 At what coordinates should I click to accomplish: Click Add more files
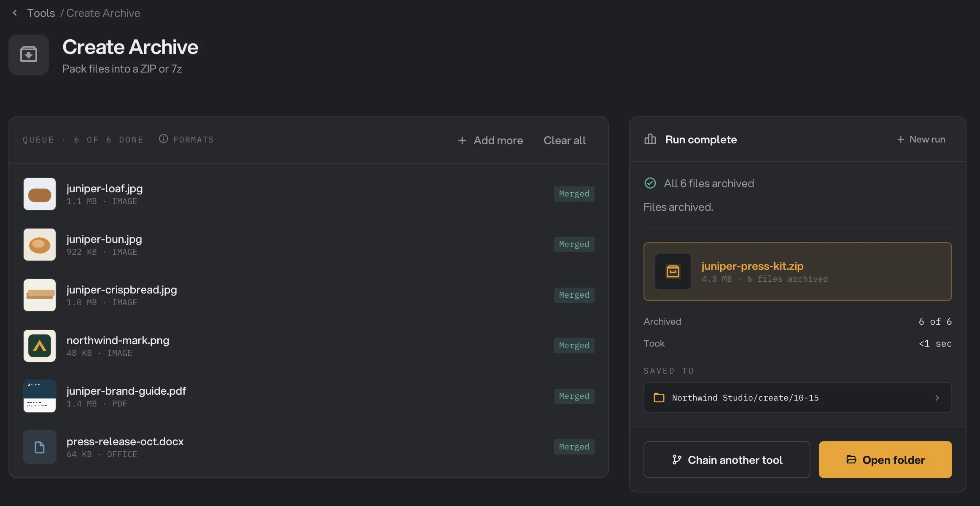pos(490,140)
